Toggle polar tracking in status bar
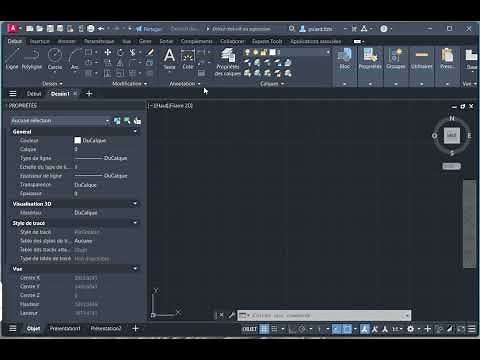 [302, 329]
